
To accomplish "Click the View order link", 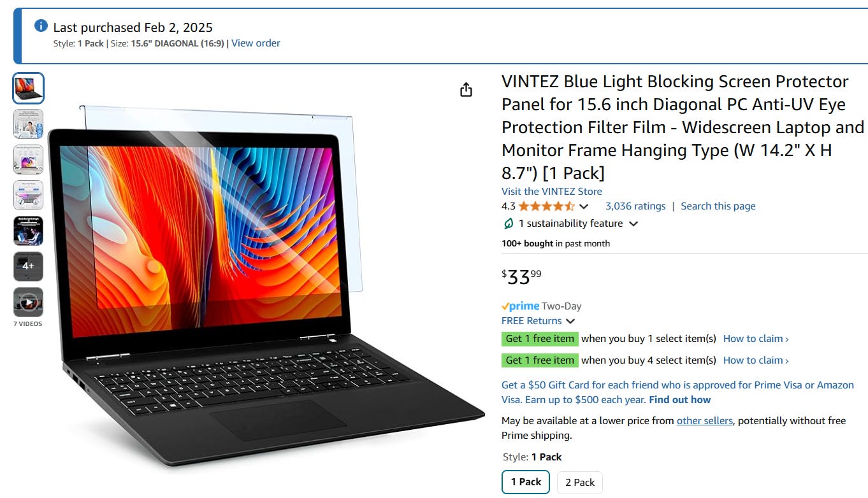I will [x=256, y=43].
